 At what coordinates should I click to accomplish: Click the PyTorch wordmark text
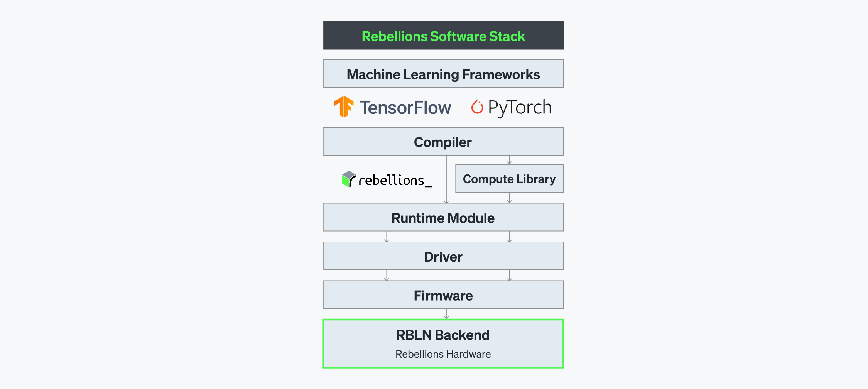(x=520, y=108)
